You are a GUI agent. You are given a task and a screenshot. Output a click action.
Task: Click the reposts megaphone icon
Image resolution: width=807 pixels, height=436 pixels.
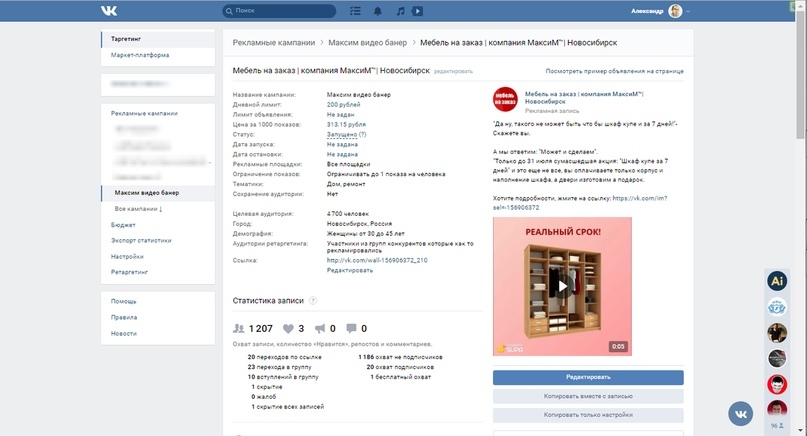[320, 328]
